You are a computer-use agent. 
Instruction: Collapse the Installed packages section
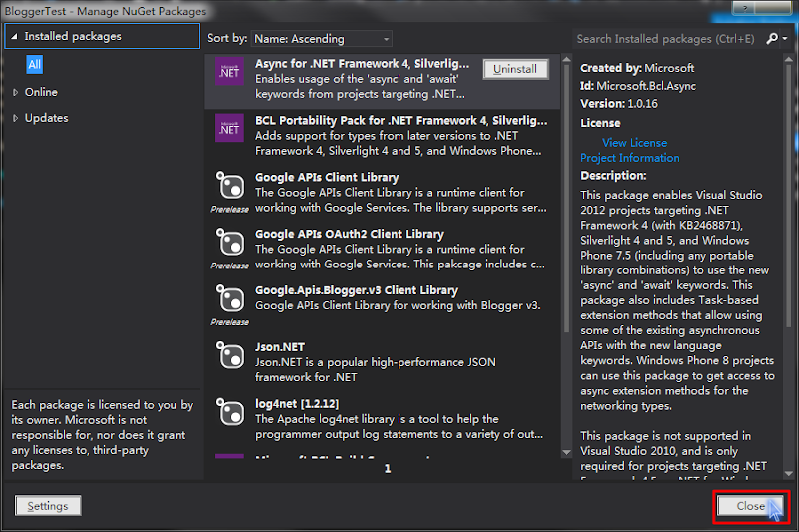tap(14, 36)
